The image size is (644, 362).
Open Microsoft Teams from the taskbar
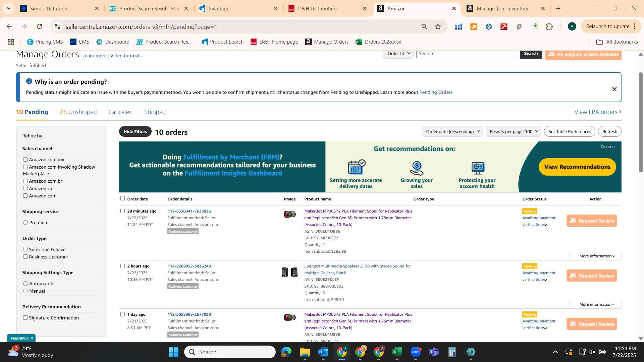(434, 352)
